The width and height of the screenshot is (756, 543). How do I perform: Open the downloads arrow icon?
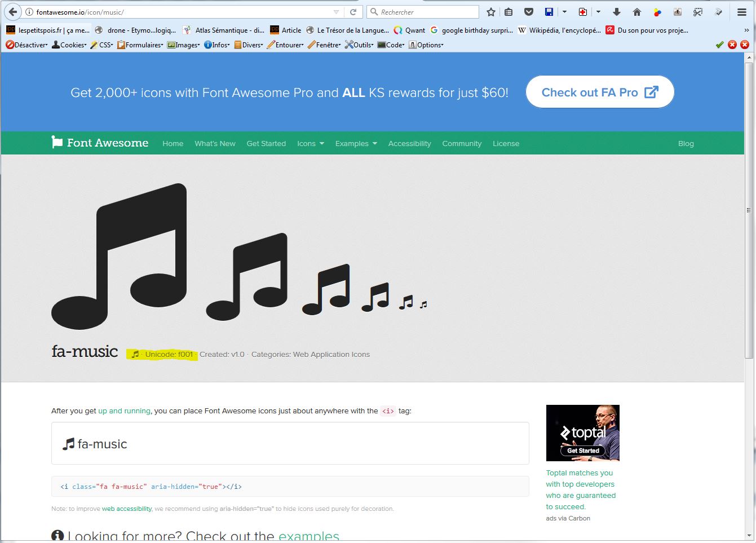point(617,12)
